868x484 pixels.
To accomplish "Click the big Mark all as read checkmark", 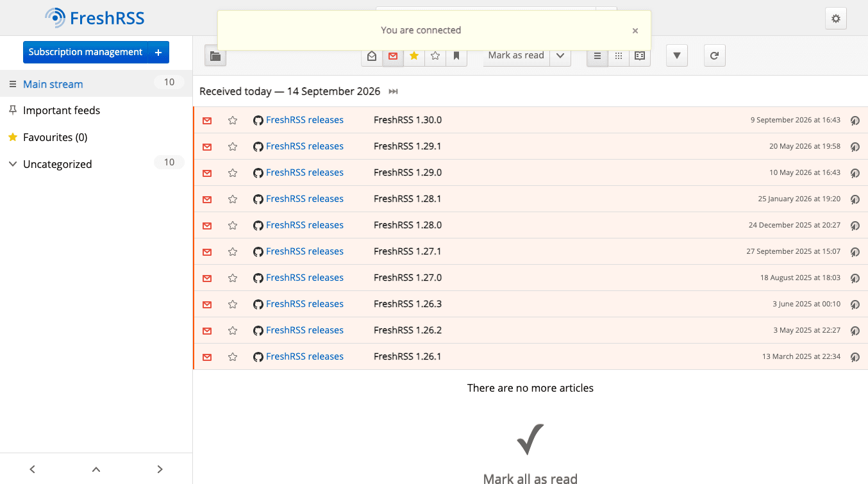I will tap(530, 440).
